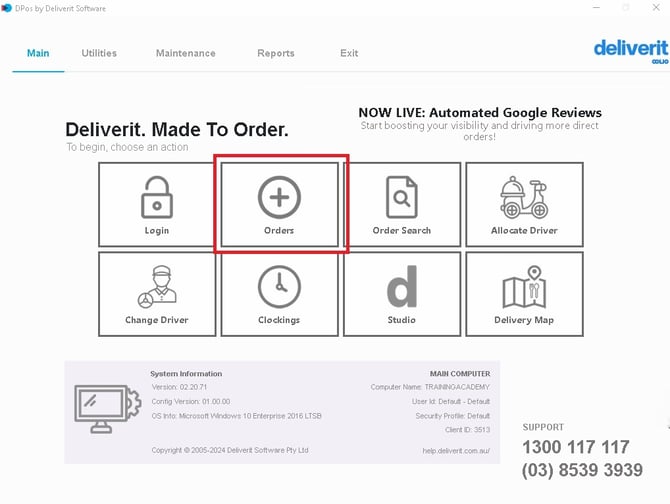Click the Client ID 3513 text

[467, 430]
